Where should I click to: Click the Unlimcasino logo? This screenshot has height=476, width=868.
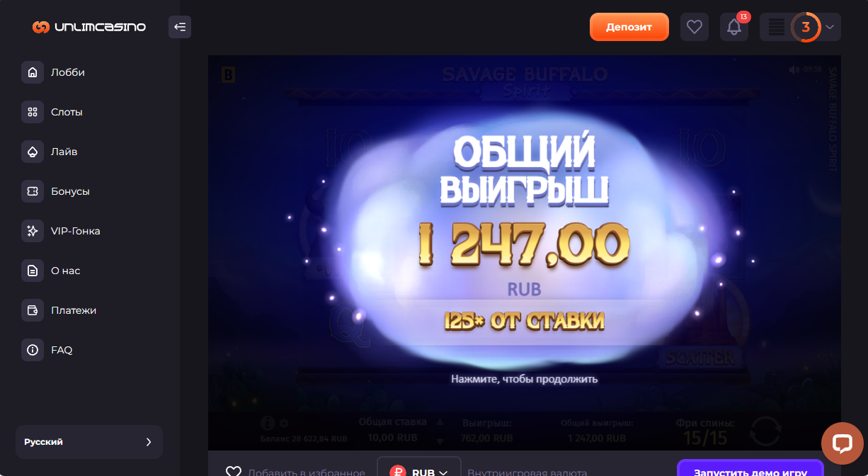coord(89,27)
